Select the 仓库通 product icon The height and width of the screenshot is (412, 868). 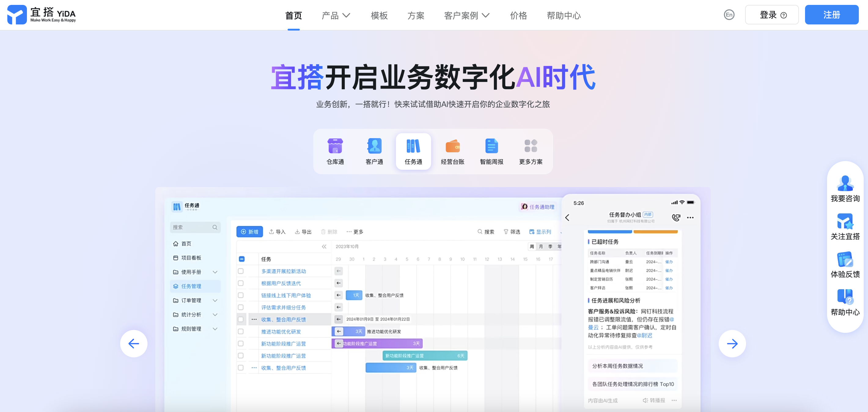(x=335, y=146)
